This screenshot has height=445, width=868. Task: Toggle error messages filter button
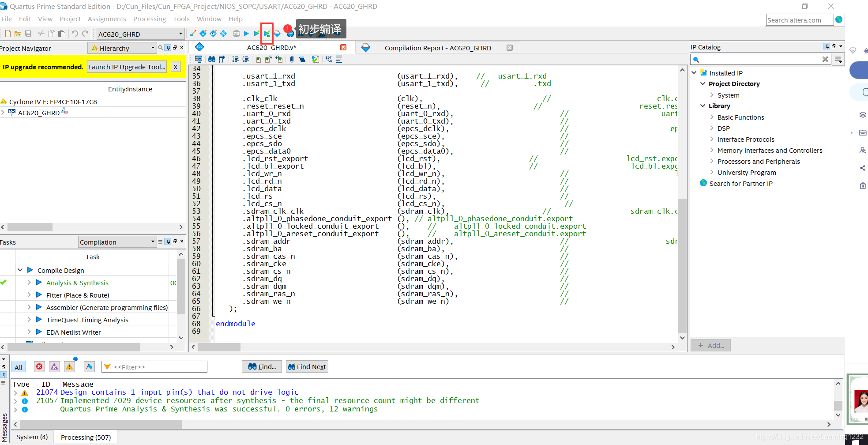tap(39, 366)
